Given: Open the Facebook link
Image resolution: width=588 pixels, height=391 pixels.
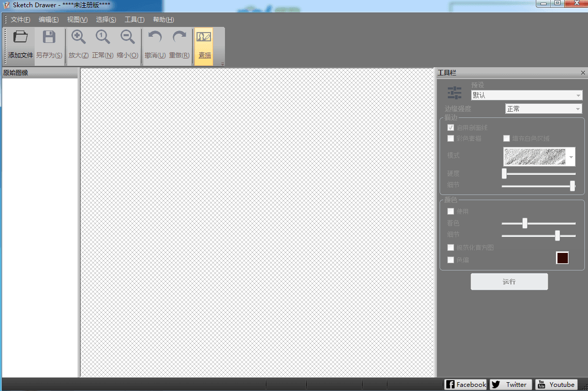Looking at the screenshot, I should [465, 384].
